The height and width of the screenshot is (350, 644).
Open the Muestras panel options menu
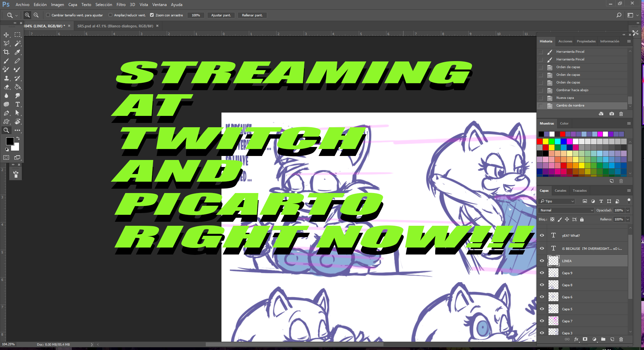tap(629, 124)
